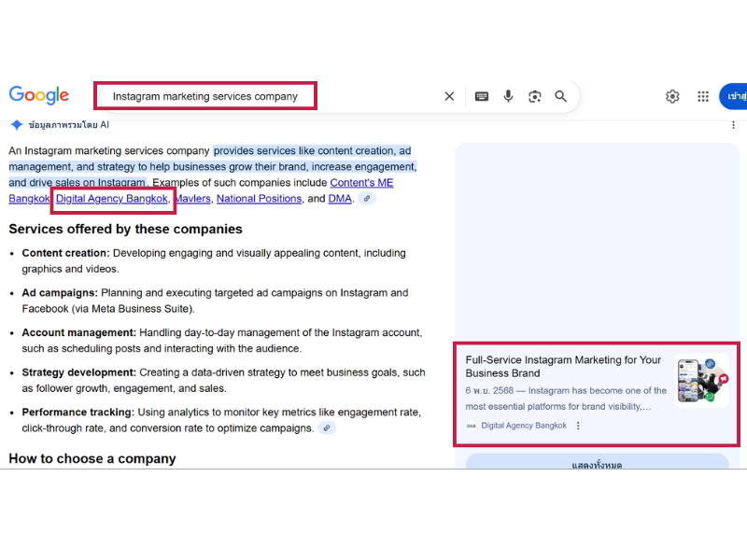This screenshot has width=747, height=560.
Task: Start voice search with the microphone icon
Action: coord(508,96)
